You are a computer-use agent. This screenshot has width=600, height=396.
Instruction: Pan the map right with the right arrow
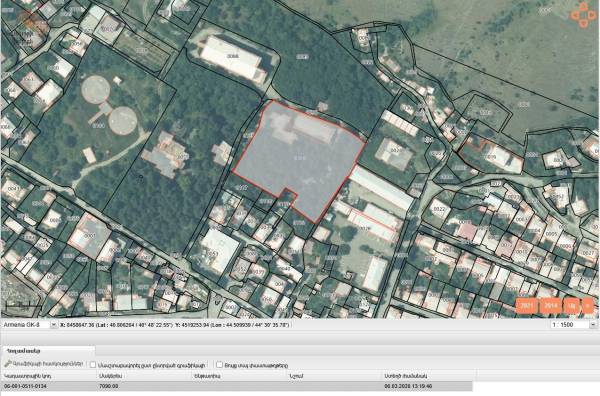592,15
